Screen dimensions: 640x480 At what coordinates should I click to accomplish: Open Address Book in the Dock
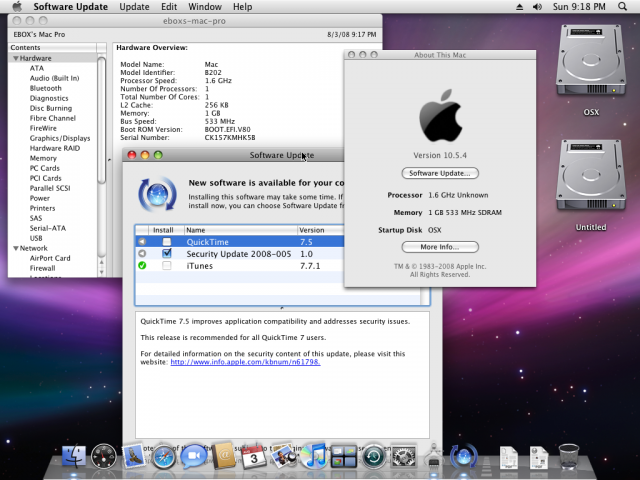pyautogui.click(x=223, y=456)
